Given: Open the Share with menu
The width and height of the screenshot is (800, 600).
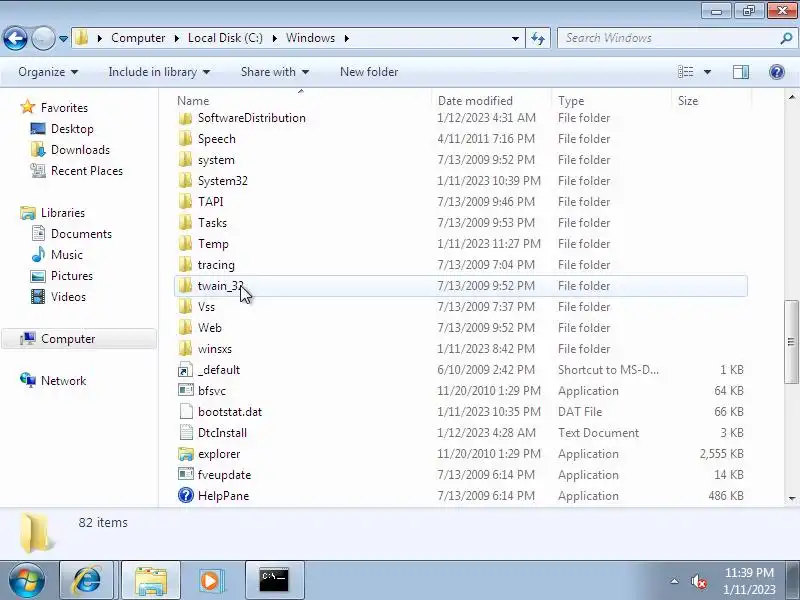Looking at the screenshot, I should (x=275, y=72).
